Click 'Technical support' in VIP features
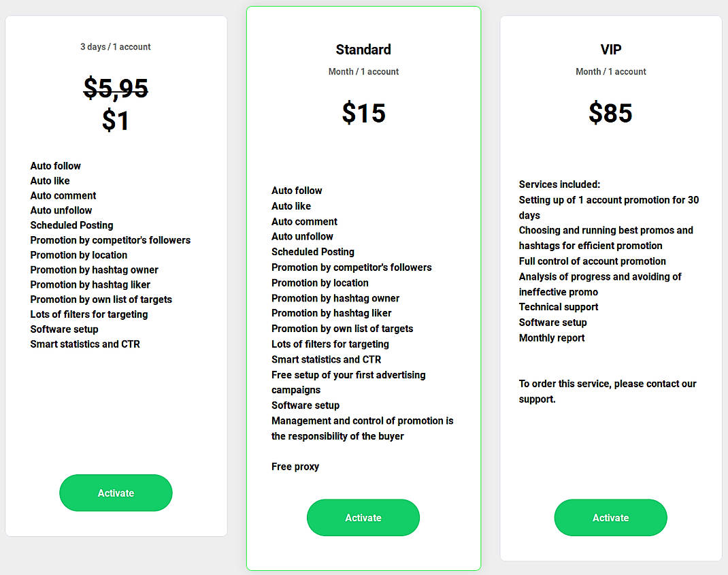 pos(559,307)
